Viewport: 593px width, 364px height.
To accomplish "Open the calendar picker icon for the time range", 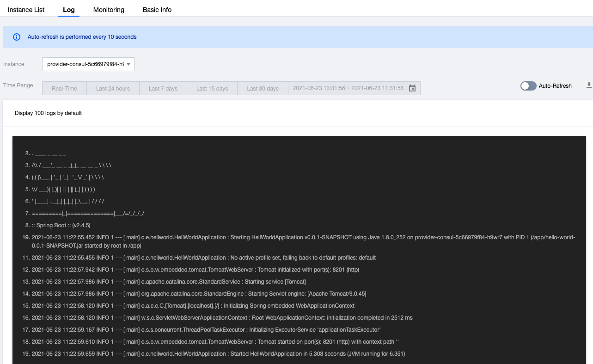I will (412, 88).
